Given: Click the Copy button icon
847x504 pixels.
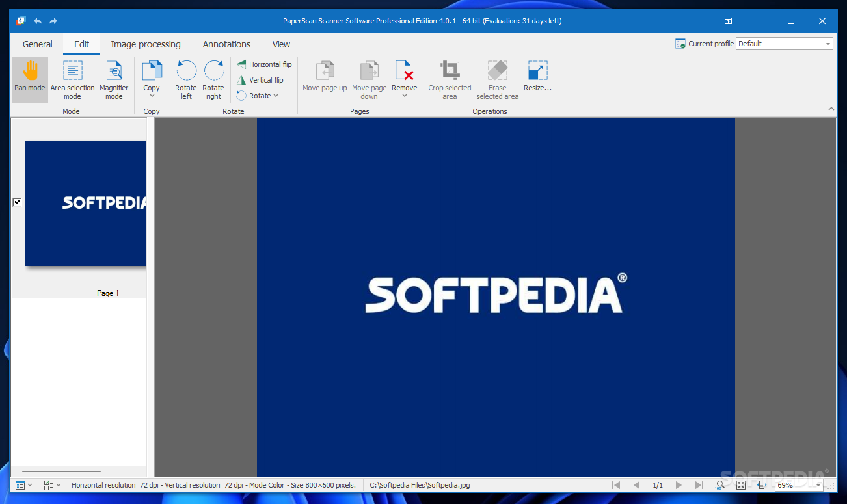Looking at the screenshot, I should (x=152, y=71).
